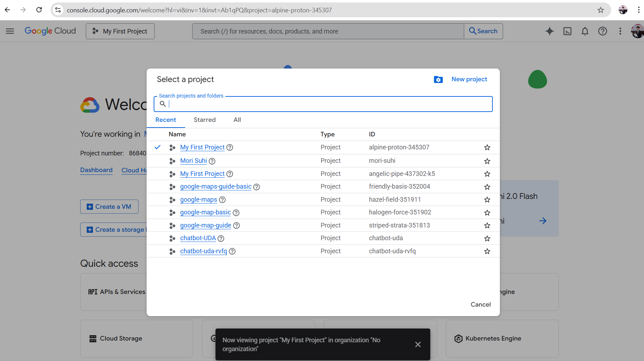644x361 pixels.
Task: Select chatbot-UDA project link
Action: 198,238
